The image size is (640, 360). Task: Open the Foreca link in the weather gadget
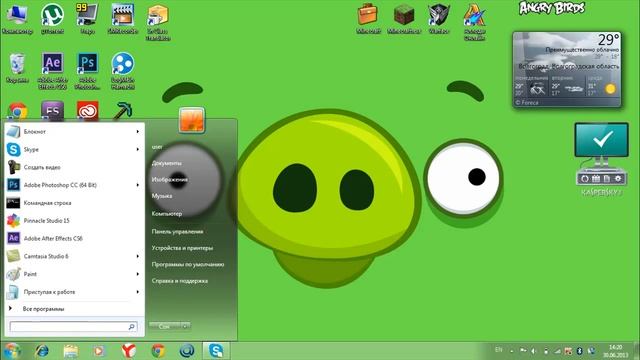tap(527, 102)
